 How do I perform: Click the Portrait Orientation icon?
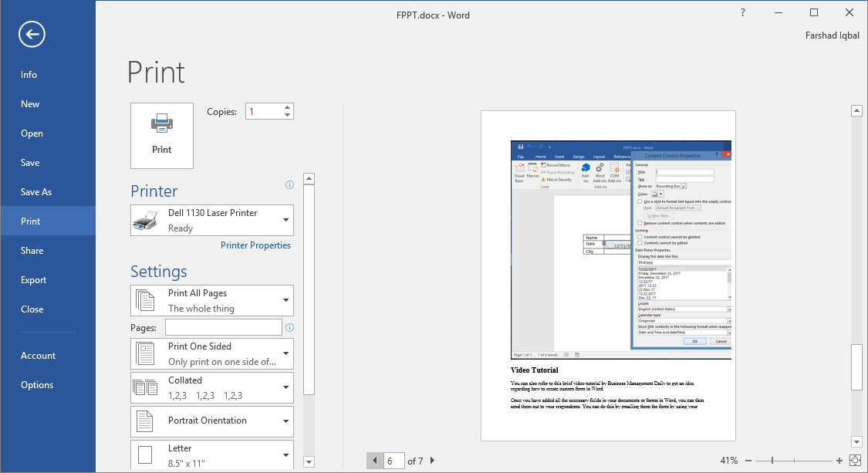point(147,421)
